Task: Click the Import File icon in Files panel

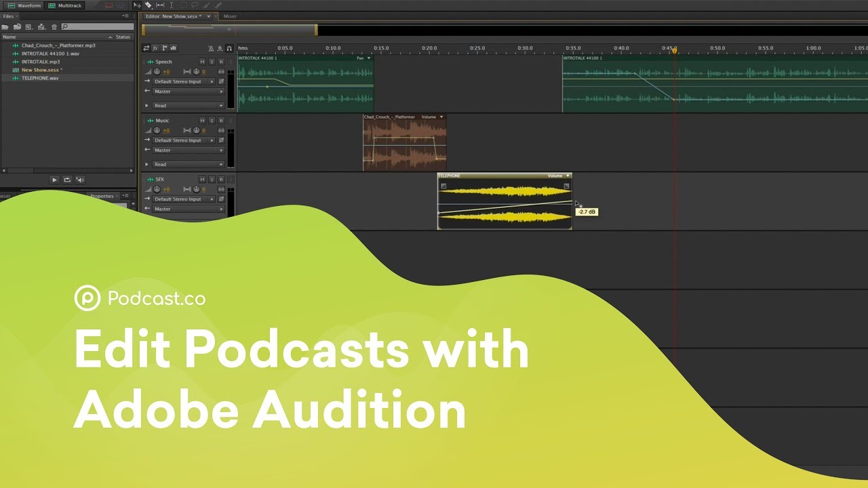Action: click(x=17, y=26)
